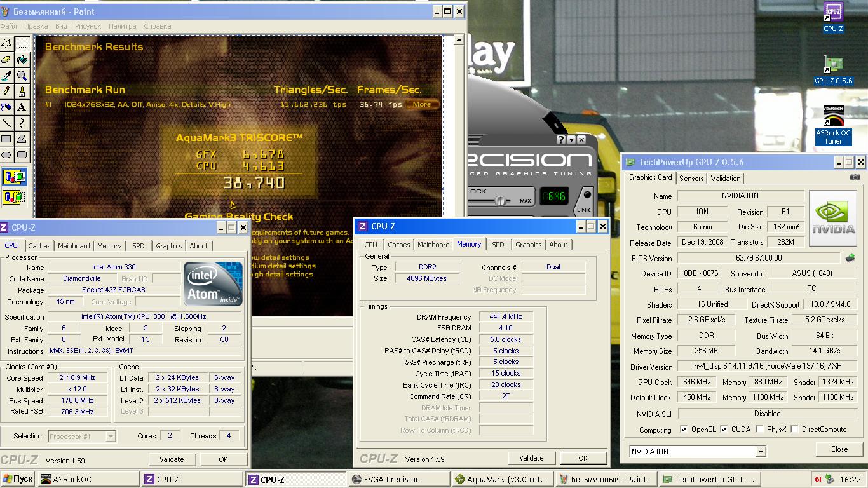The width and height of the screenshot is (868, 488).
Task: Pick the Eraser tool in Paint
Action: 6,60
